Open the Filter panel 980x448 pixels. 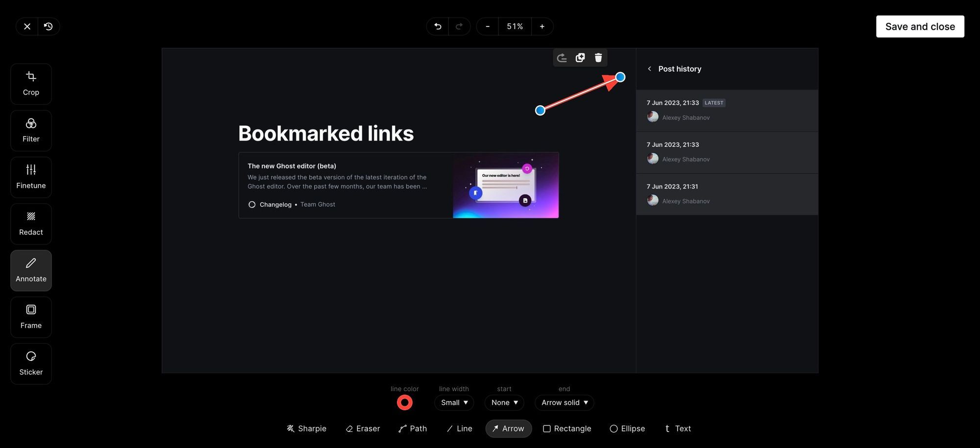31,130
